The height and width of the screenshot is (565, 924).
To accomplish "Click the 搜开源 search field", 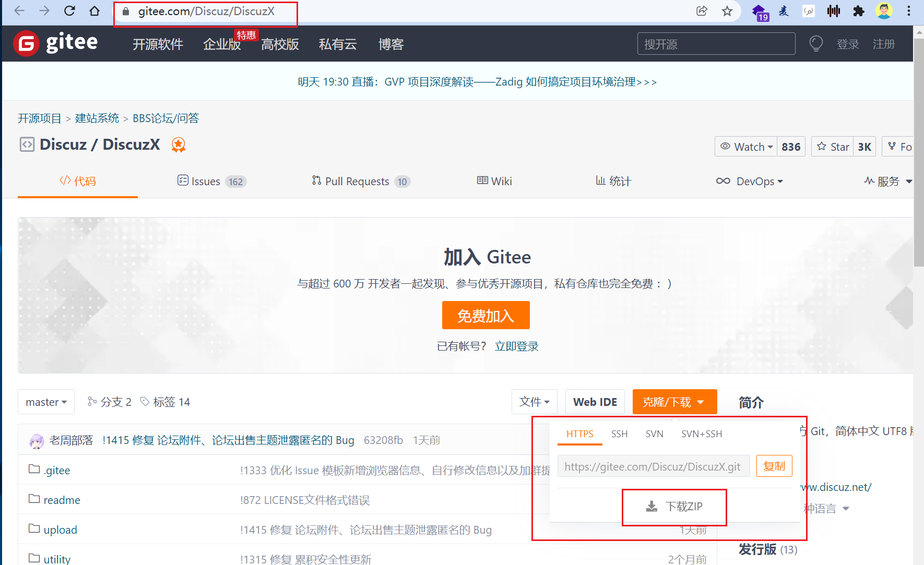I will 716,44.
